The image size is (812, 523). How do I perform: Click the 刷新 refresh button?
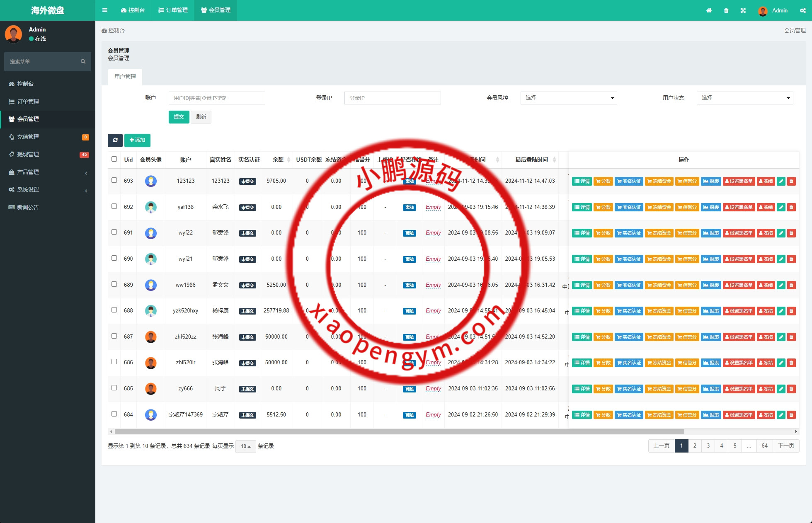coord(201,117)
